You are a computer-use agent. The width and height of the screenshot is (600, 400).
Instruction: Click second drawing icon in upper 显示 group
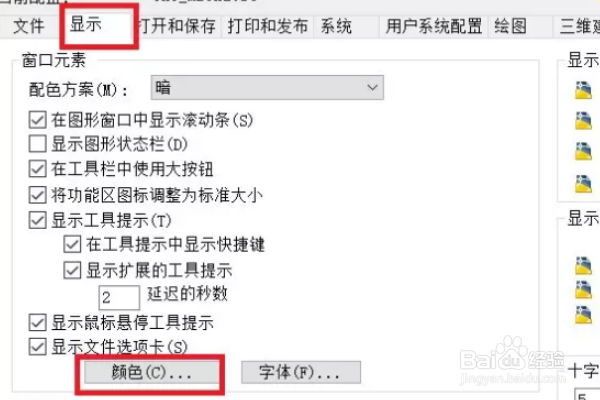[x=583, y=121]
